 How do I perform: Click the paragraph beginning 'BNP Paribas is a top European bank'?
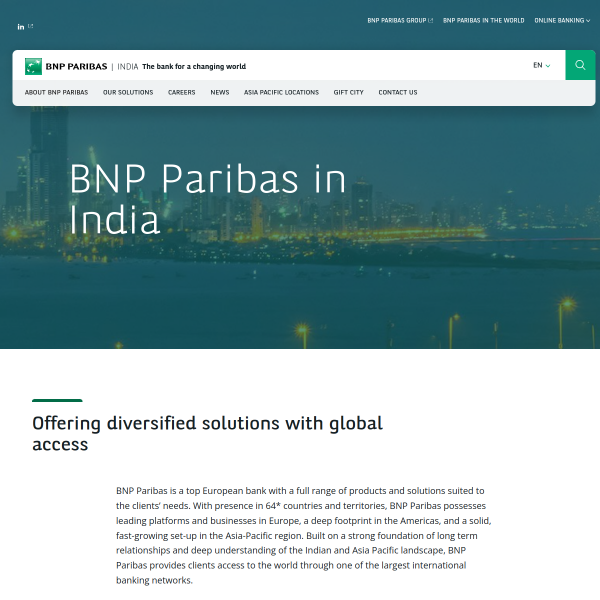(x=303, y=535)
